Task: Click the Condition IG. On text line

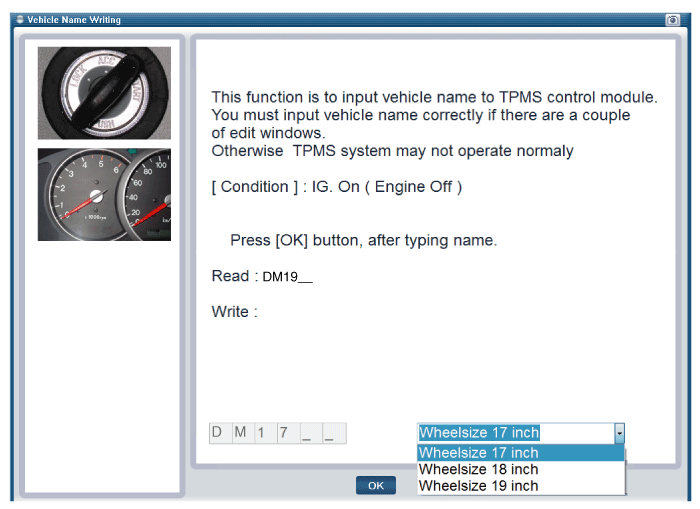Action: click(336, 187)
